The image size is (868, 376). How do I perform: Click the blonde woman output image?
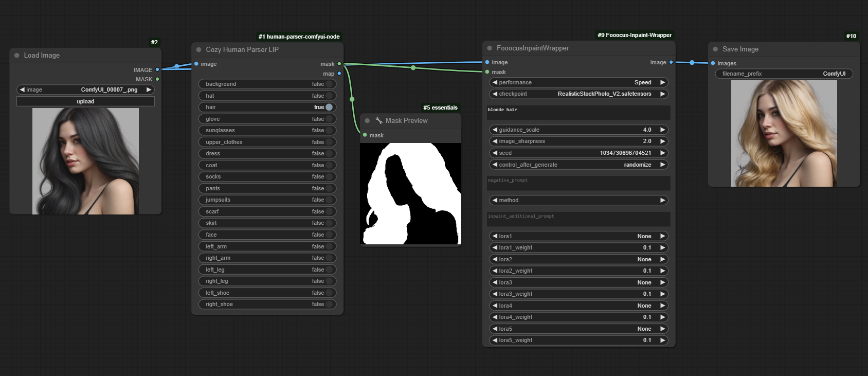(784, 133)
